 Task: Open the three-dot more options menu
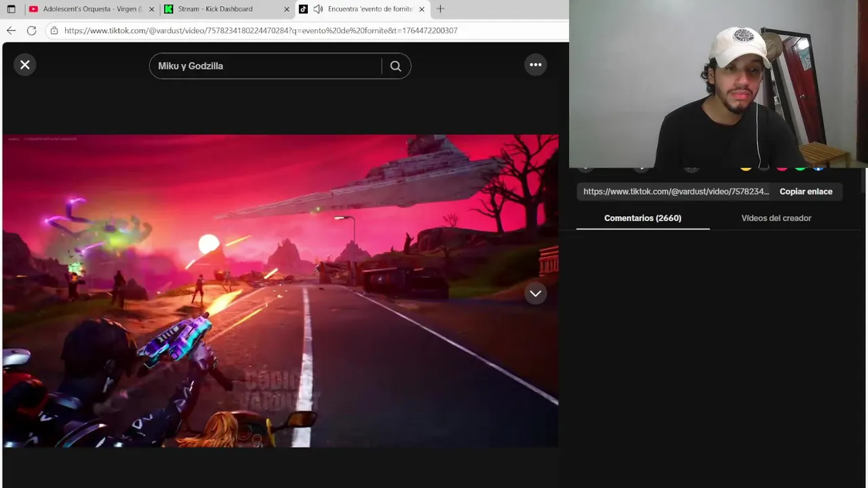pyautogui.click(x=536, y=65)
